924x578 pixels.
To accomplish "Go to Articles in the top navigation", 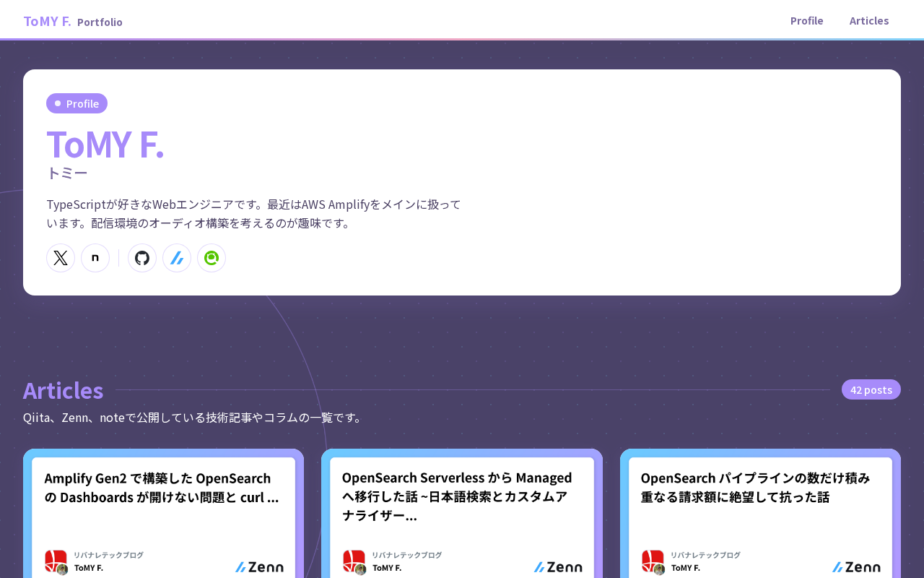I will pos(869,20).
